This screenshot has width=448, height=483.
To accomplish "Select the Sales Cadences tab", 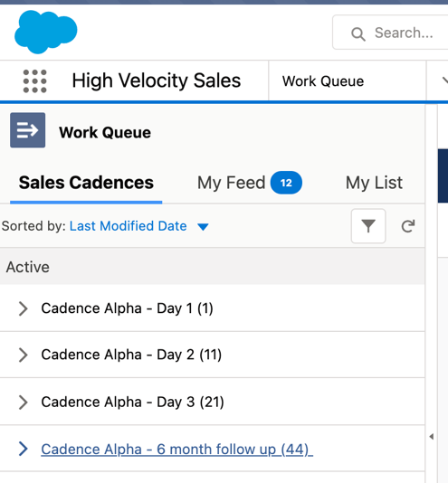I will pyautogui.click(x=86, y=183).
